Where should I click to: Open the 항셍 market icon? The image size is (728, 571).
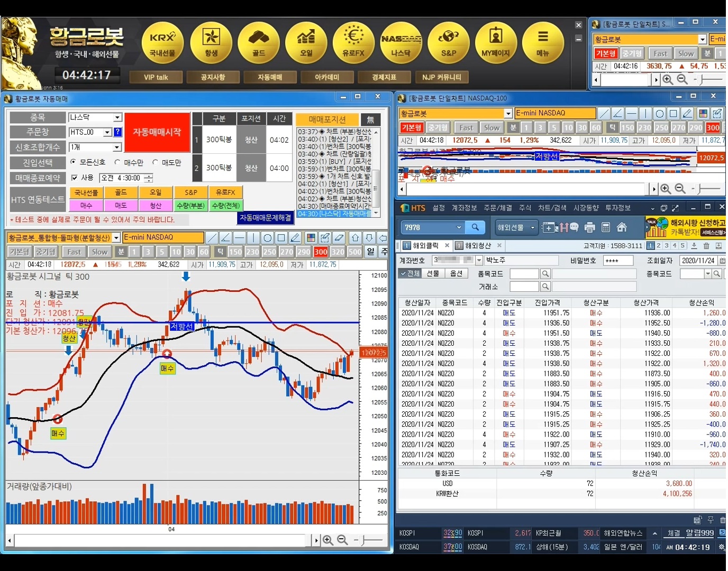pos(211,43)
